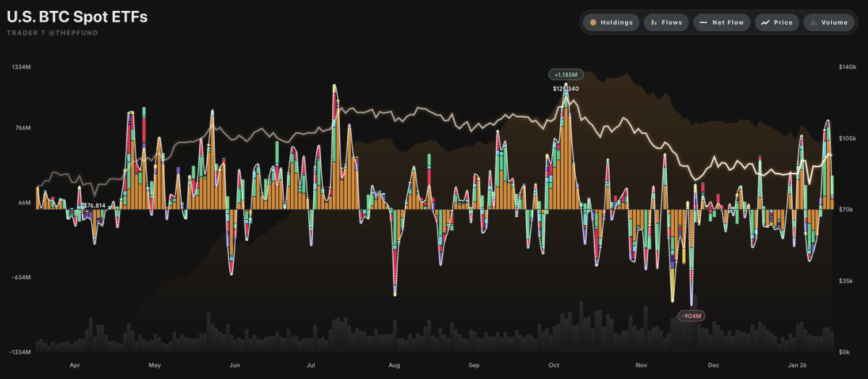Toggle the Holdings series pill

pos(611,22)
